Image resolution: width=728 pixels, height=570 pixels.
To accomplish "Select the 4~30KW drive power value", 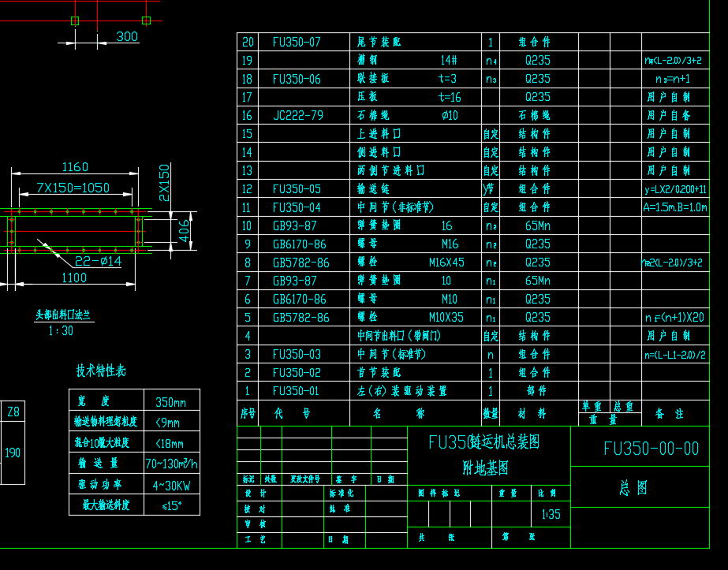I will 171,484.
